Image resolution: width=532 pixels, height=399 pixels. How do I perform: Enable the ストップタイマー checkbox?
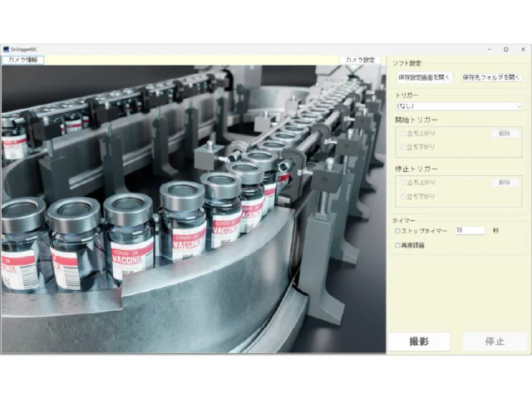pyautogui.click(x=397, y=230)
